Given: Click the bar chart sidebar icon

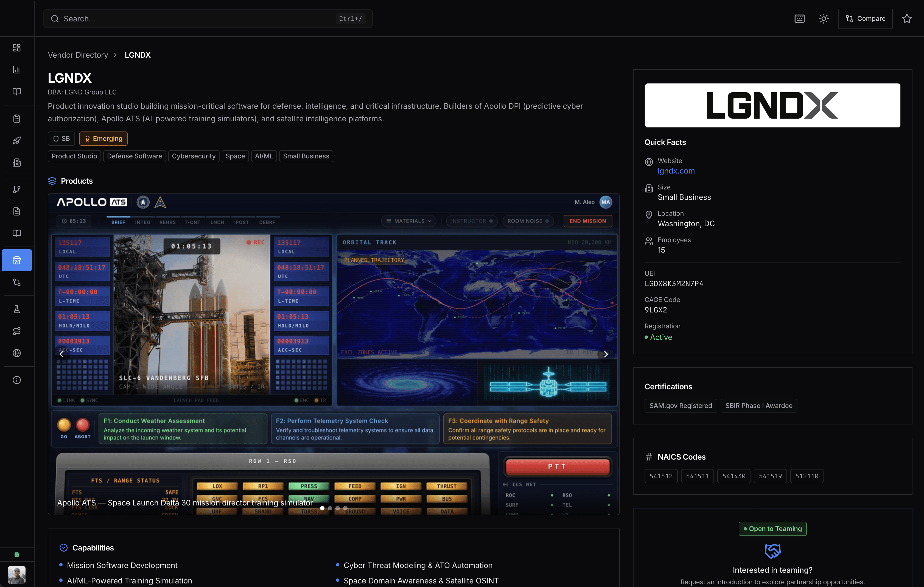Looking at the screenshot, I should 16,70.
